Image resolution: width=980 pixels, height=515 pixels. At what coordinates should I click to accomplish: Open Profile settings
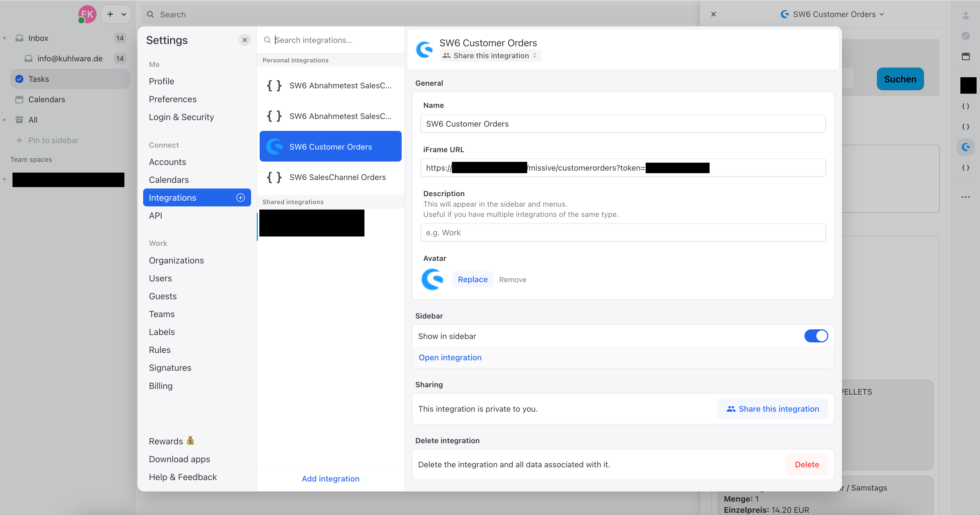click(x=161, y=81)
